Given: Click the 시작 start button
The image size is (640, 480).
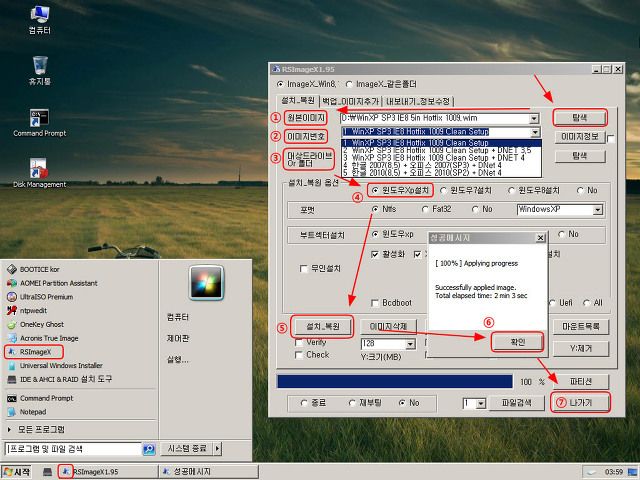Looking at the screenshot, I should click(x=18, y=472).
